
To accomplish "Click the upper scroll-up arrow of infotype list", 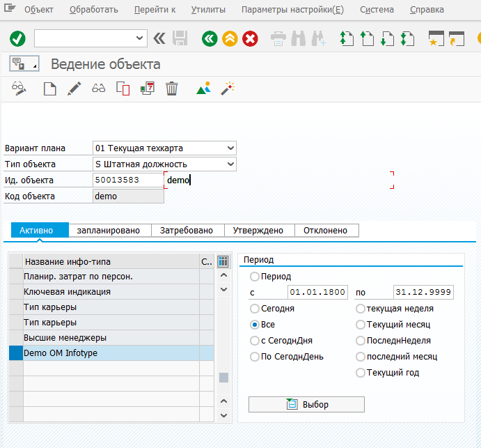I will pos(224,275).
